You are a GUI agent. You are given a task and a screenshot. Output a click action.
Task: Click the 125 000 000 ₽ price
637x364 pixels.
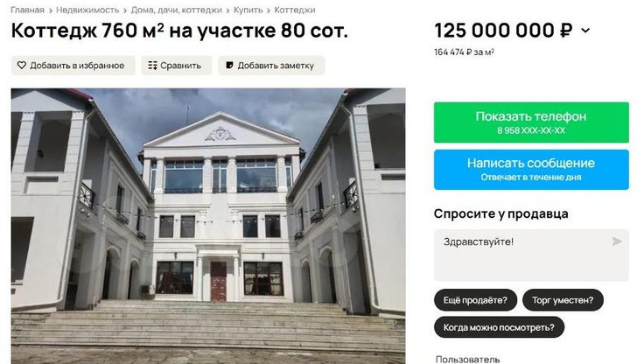tap(503, 31)
